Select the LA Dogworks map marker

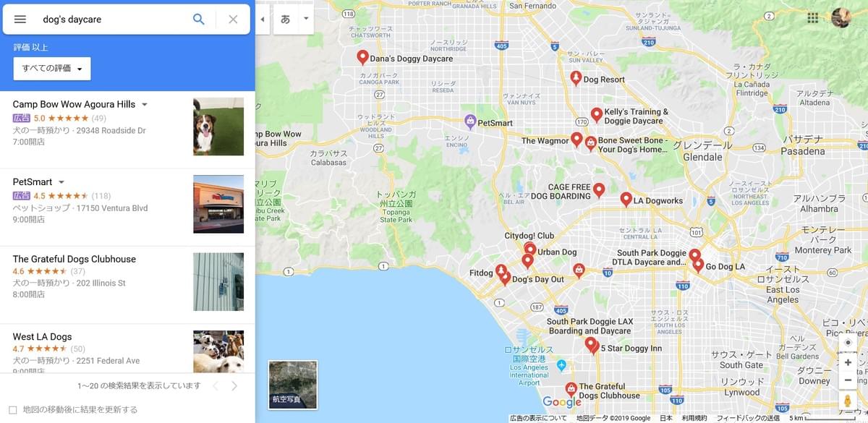click(x=626, y=200)
